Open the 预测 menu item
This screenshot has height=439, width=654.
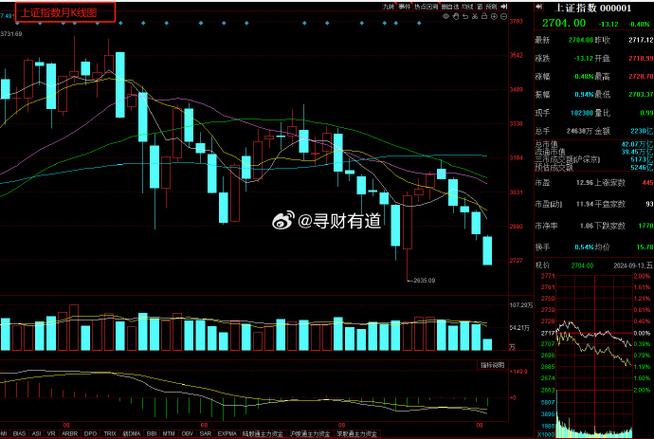[x=491, y=7]
